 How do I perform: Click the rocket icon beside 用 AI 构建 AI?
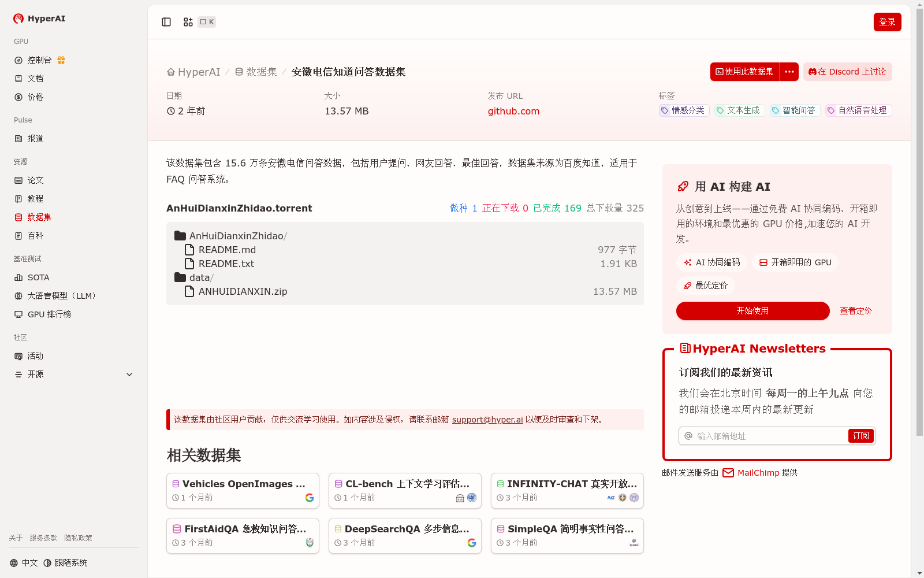point(683,186)
